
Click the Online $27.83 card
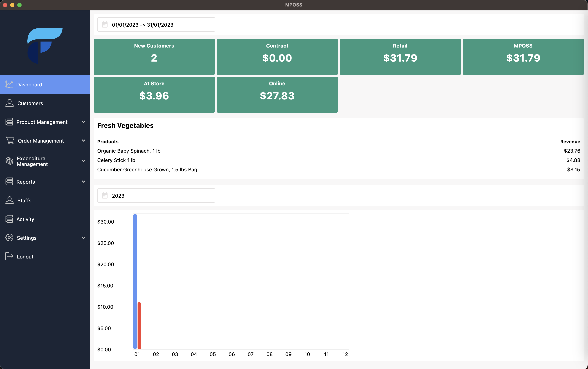(277, 95)
